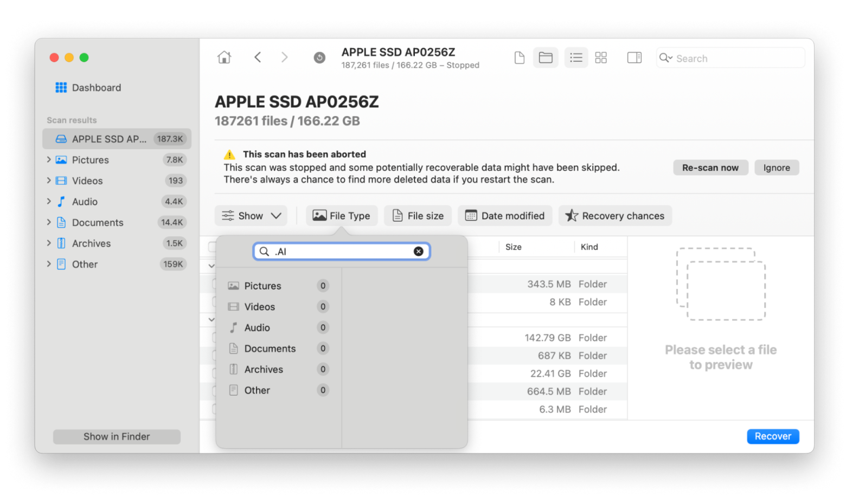This screenshot has height=504, width=846.
Task: Click the scan session restore icon
Action: (x=319, y=57)
